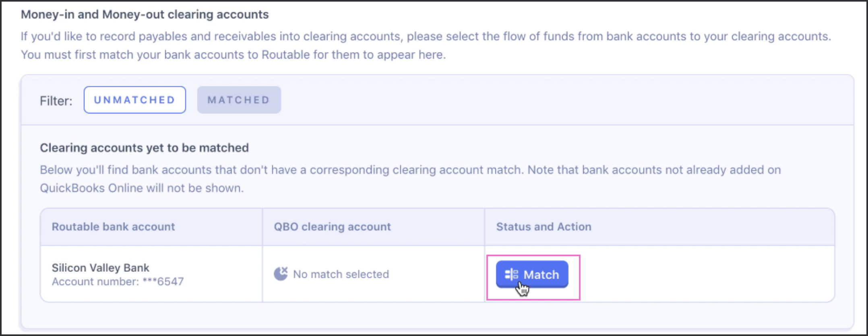Screen dimensions: 868x336
Task: Click the 'Money-in and Money-out clearing accounts' title
Action: click(145, 15)
